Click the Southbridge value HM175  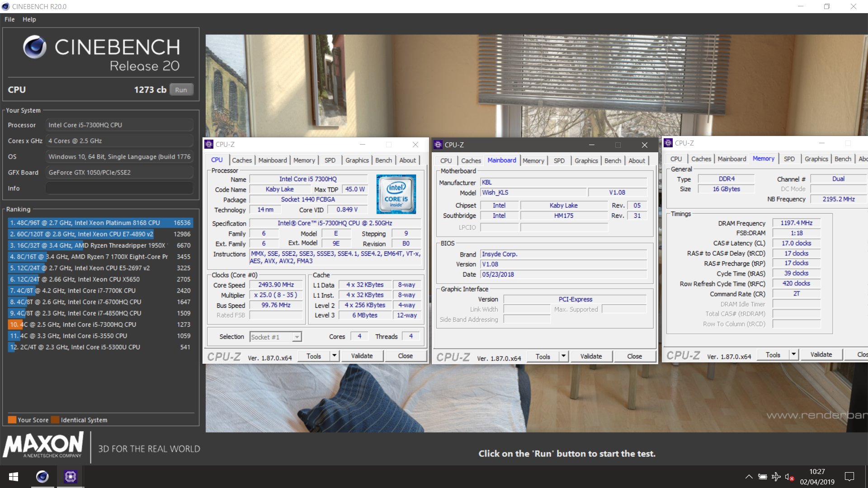[x=564, y=216]
